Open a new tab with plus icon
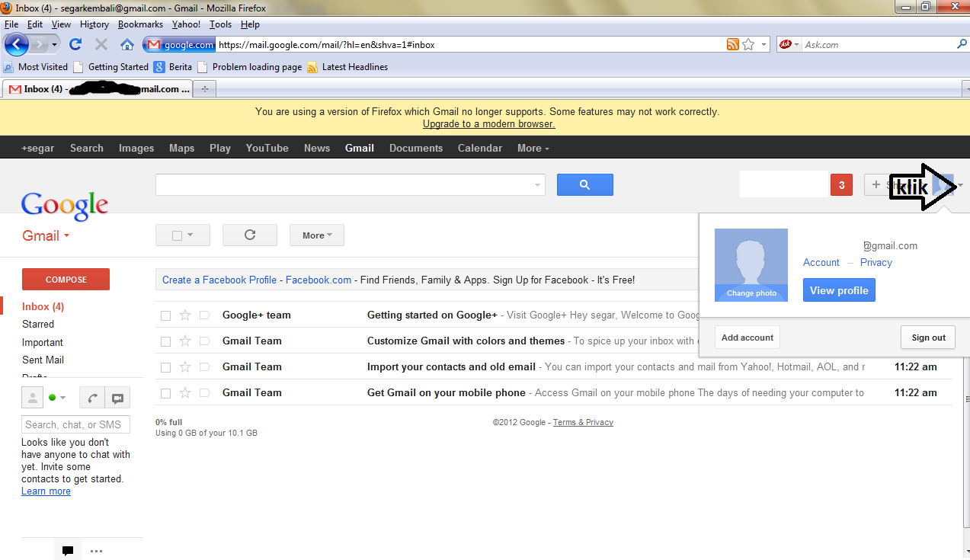Image resolution: width=970 pixels, height=560 pixels. click(204, 89)
